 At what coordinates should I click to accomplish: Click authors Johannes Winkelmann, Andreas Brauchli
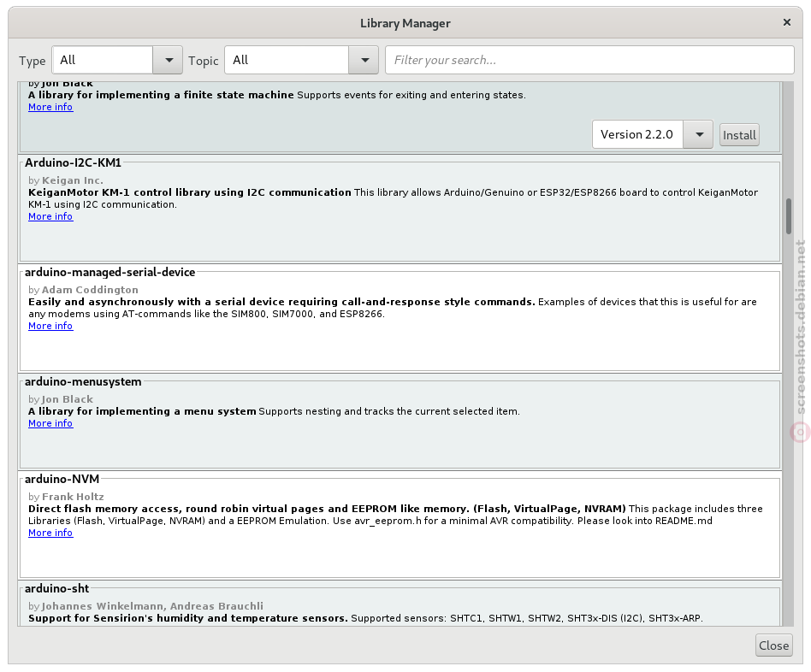(152, 606)
